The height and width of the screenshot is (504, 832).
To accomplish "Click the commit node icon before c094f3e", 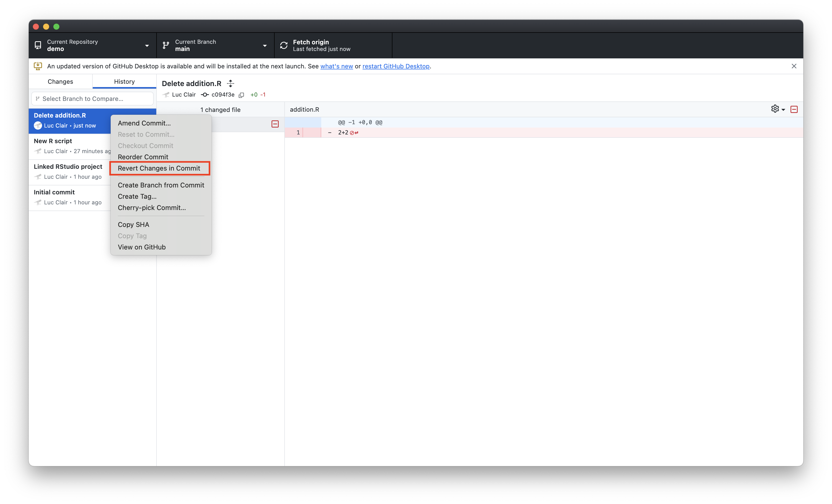I will [x=205, y=95].
